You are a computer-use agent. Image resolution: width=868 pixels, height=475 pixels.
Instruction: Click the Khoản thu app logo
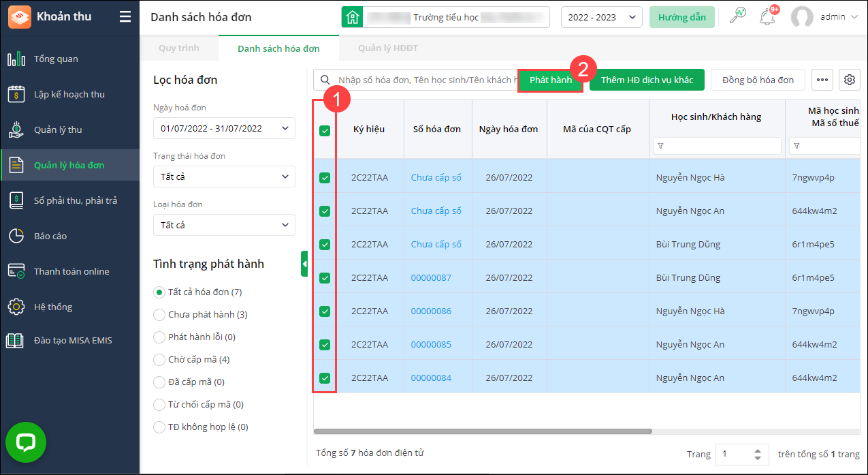pyautogui.click(x=19, y=17)
